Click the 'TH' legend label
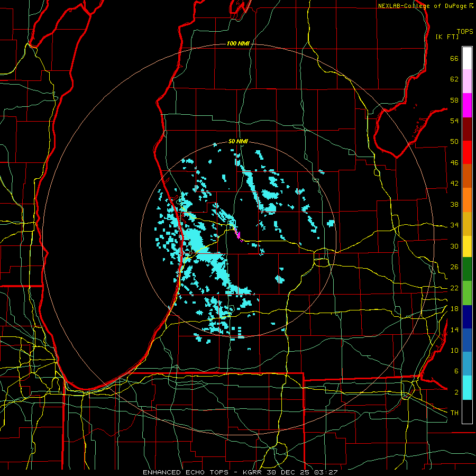 click(454, 413)
